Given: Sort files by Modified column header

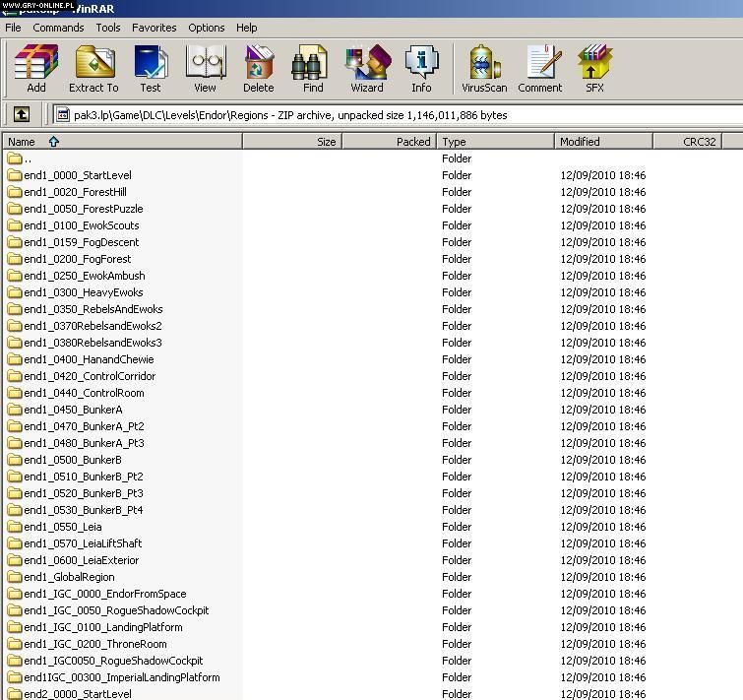Looking at the screenshot, I should tap(580, 142).
